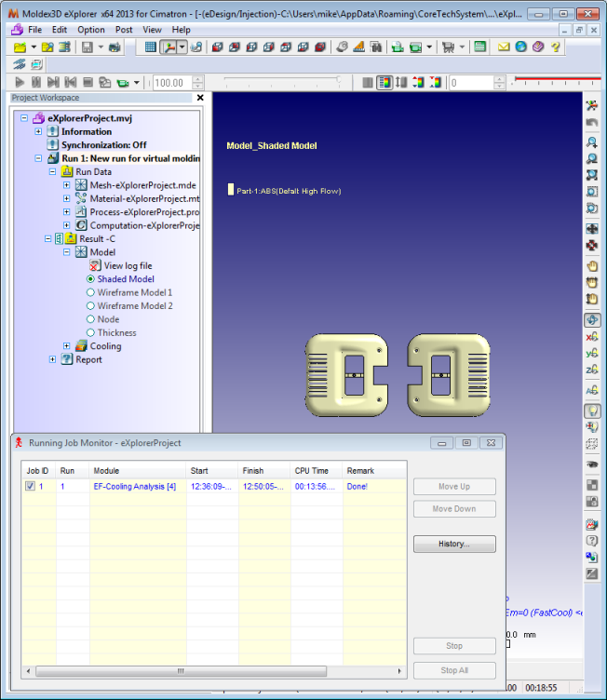The width and height of the screenshot is (607, 700).
Task: Click the rotate view tool on right toolbar
Action: [x=592, y=320]
